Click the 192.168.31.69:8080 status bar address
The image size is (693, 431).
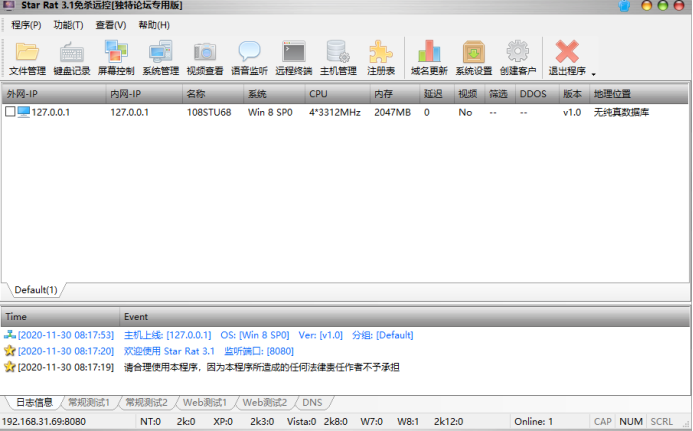(x=44, y=422)
